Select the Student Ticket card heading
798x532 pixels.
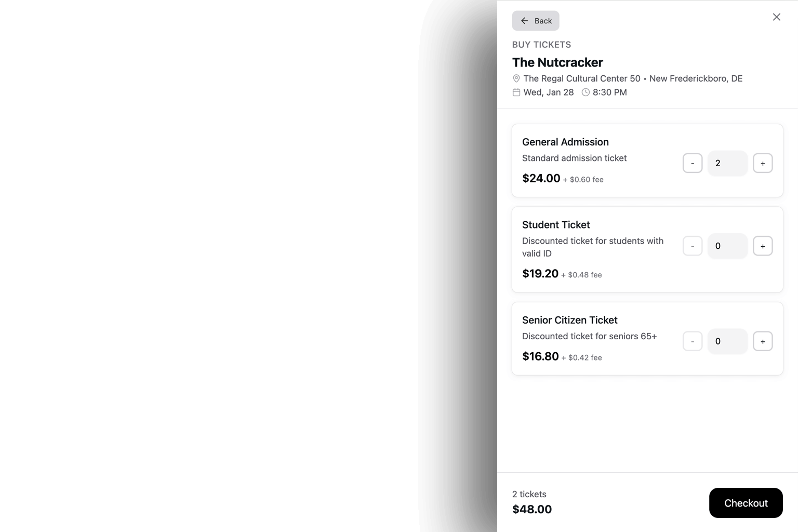[556, 225]
